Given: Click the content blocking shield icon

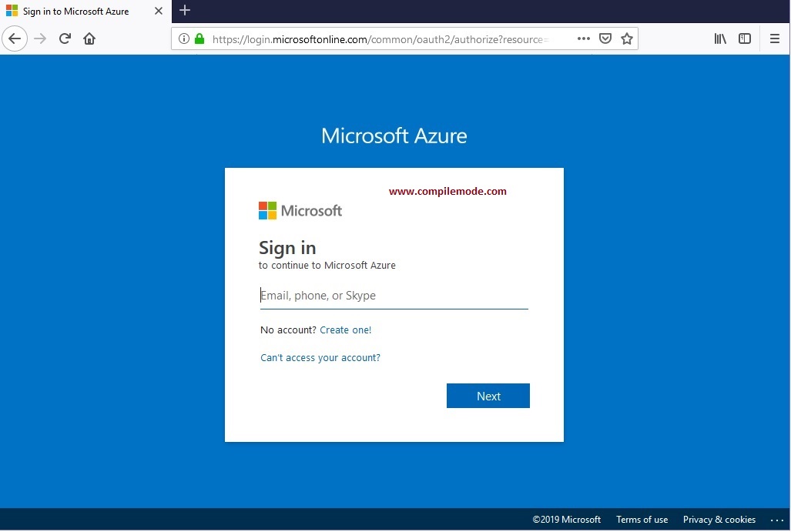Looking at the screenshot, I should point(605,38).
